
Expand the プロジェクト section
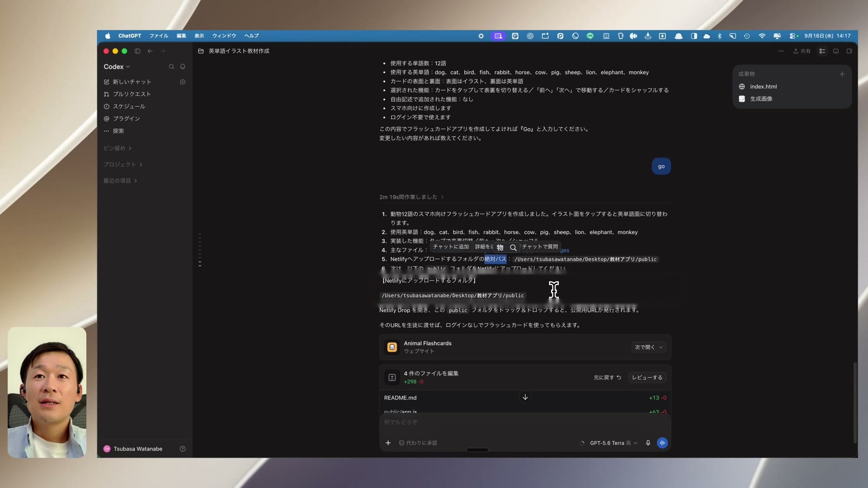tap(123, 164)
